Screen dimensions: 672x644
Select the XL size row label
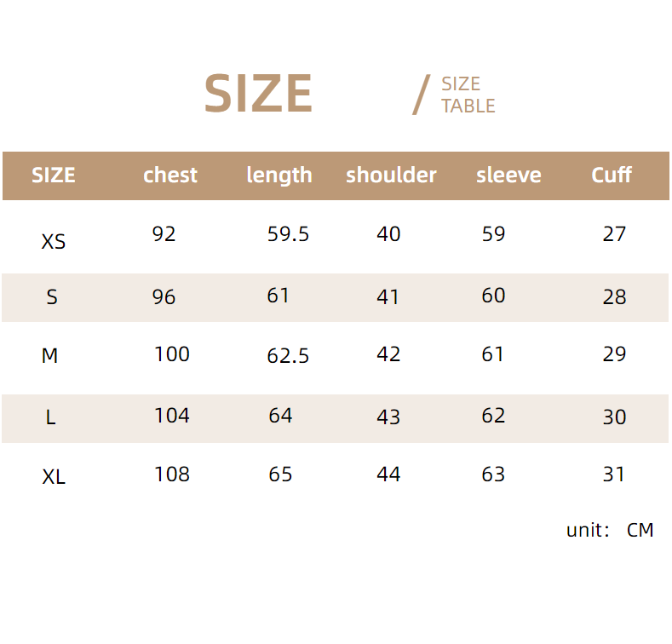[54, 477]
